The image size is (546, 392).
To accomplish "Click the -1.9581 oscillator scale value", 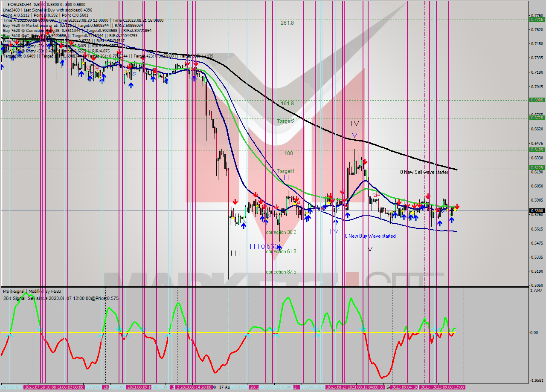I will [x=537, y=380].
